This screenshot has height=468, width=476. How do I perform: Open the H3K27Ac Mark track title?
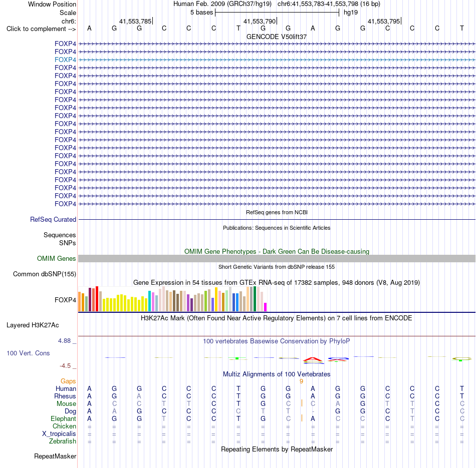point(277,318)
